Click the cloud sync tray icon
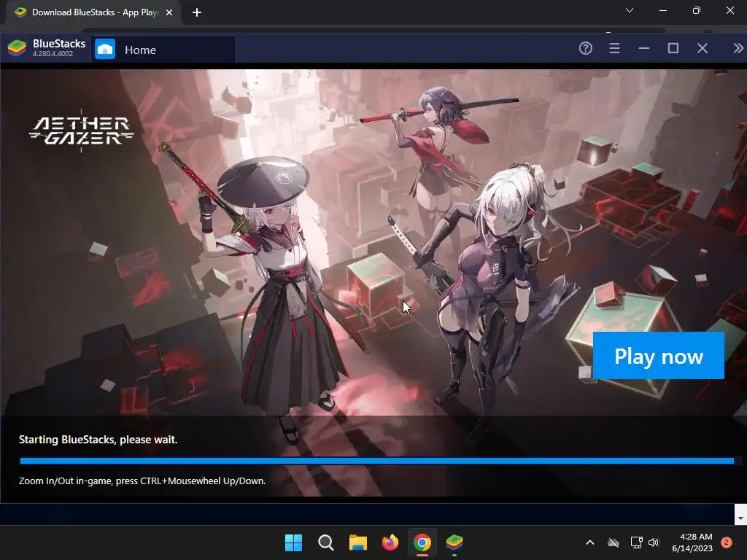The height and width of the screenshot is (560, 747). coord(614,542)
